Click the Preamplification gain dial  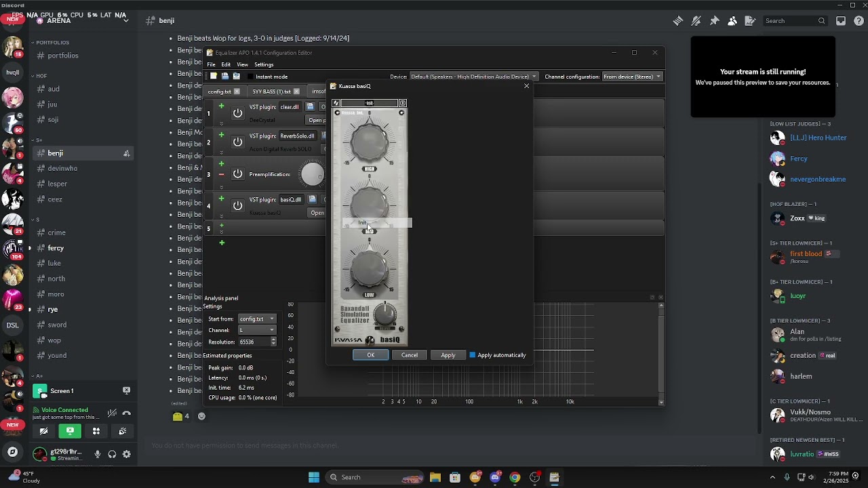click(x=313, y=174)
